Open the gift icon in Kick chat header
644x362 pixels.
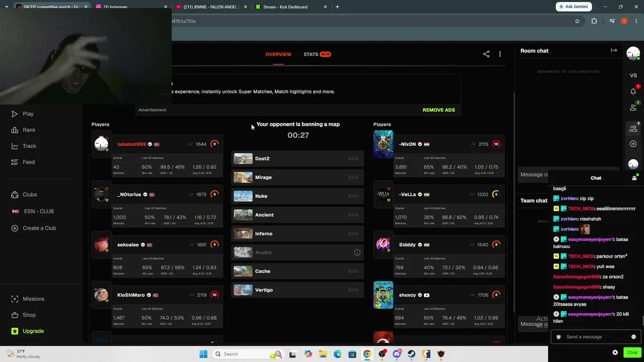634,178
